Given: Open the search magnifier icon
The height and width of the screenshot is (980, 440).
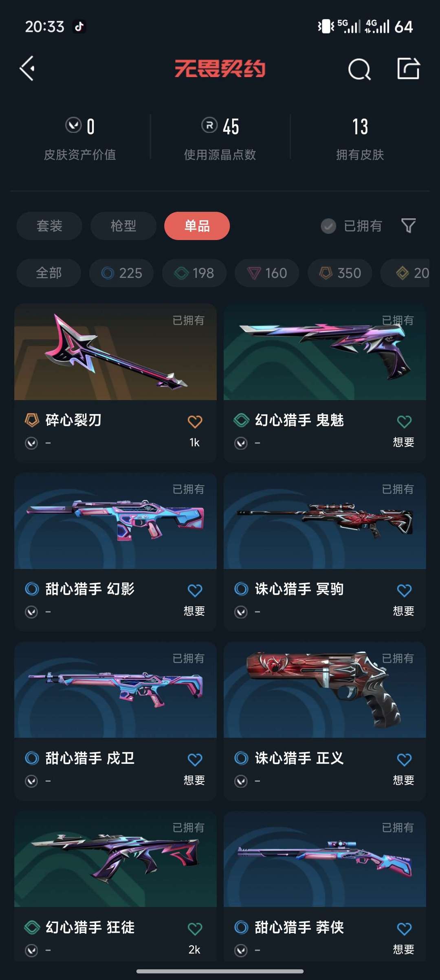Looking at the screenshot, I should click(x=359, y=69).
